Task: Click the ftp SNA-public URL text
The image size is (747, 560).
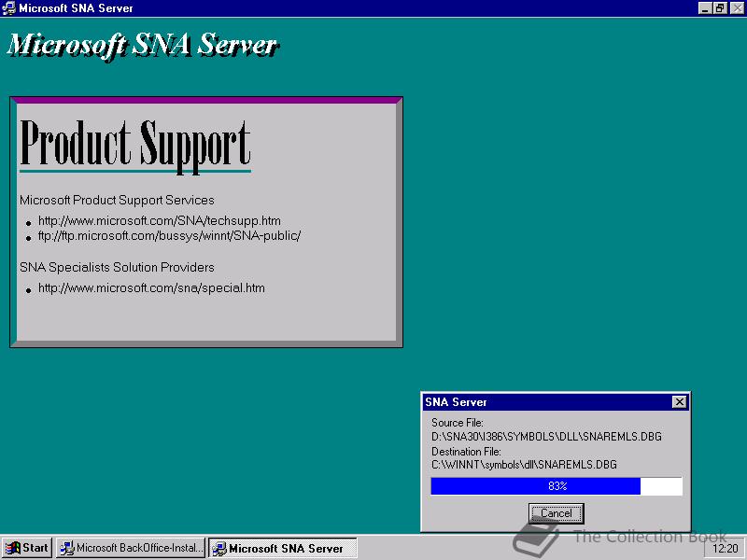Action: click(170, 236)
